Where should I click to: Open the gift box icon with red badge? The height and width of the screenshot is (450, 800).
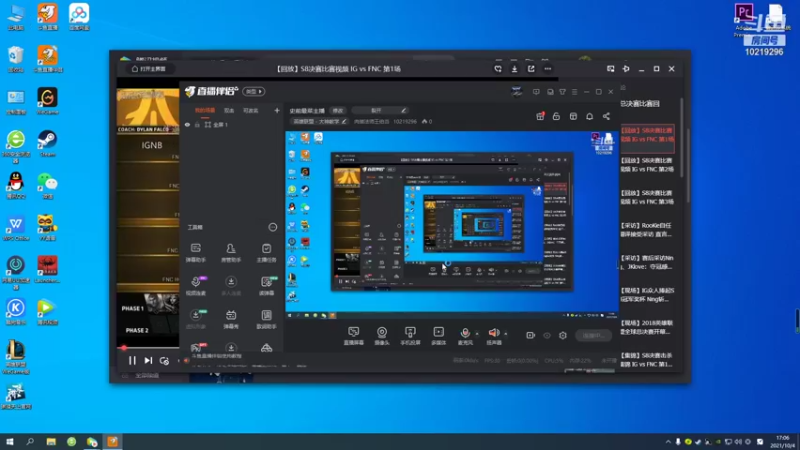[x=540, y=116]
